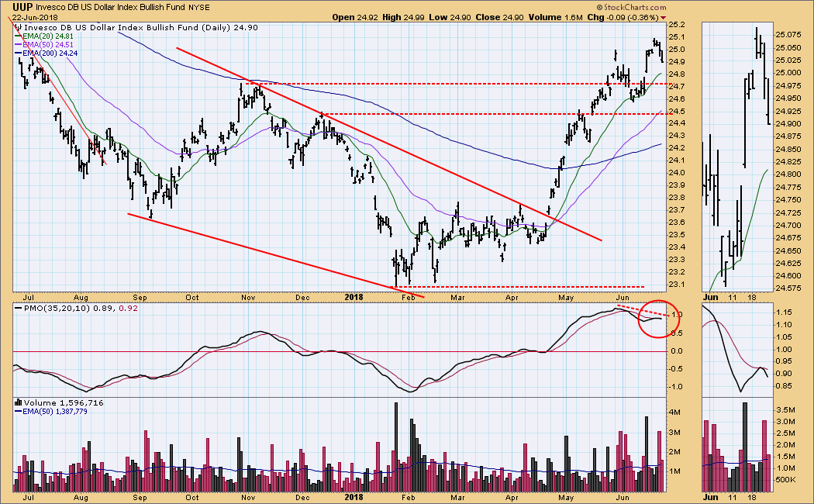Click the green line swatch of EMA(20)
814x504 pixels.
coord(18,36)
